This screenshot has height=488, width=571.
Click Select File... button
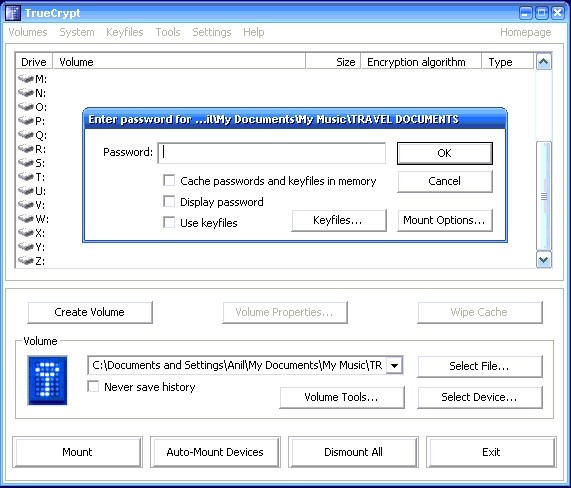480,366
